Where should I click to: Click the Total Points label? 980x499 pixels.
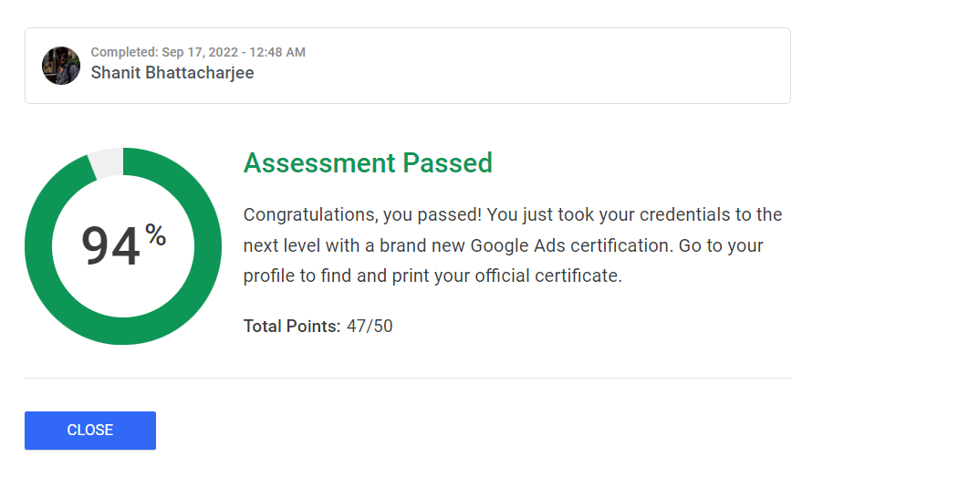(292, 326)
